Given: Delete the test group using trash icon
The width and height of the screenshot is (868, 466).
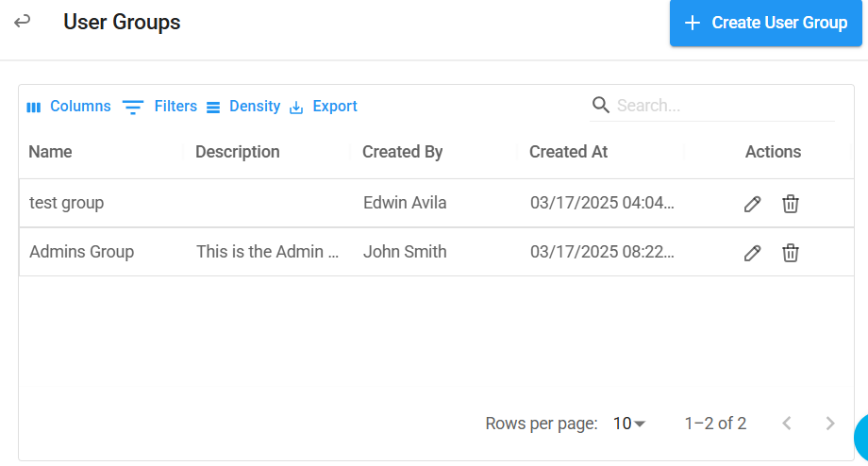Looking at the screenshot, I should click(x=791, y=204).
